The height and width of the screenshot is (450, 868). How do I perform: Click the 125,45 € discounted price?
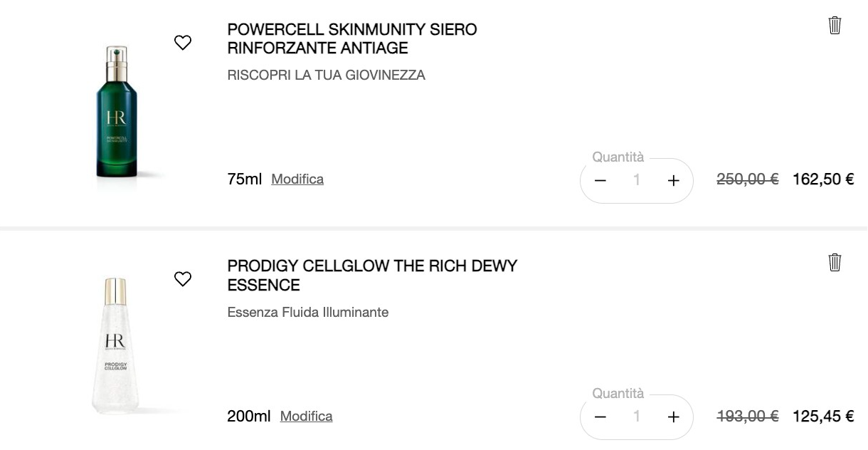(x=822, y=417)
